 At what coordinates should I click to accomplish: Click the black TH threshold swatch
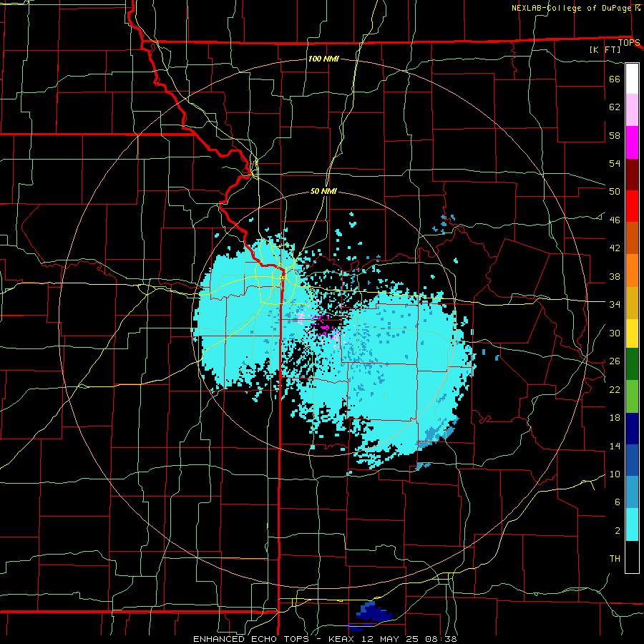pyautogui.click(x=632, y=557)
